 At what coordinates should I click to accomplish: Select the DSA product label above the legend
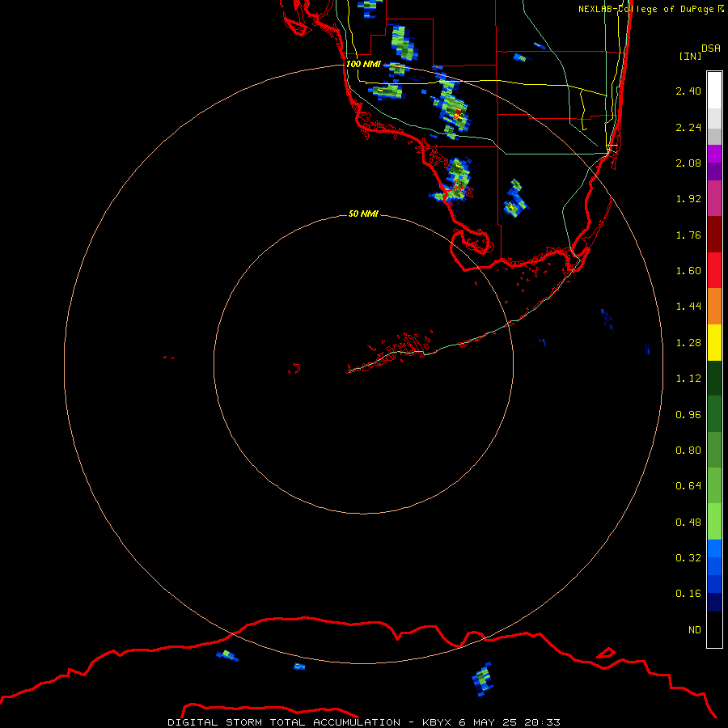[710, 48]
